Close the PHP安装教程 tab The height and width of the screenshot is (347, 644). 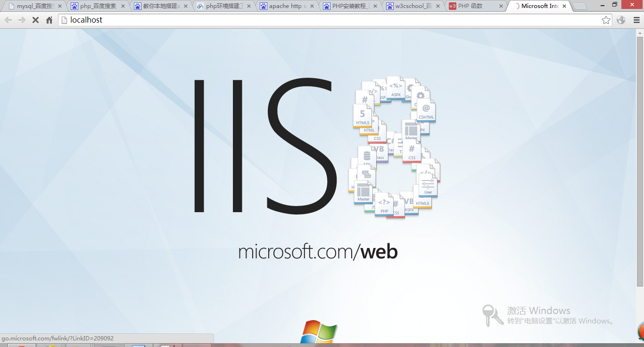tap(375, 6)
